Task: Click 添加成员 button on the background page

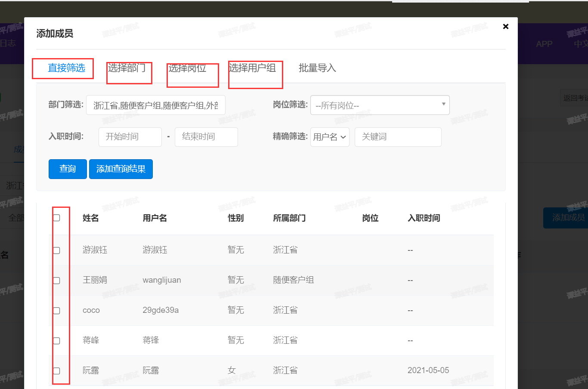Action: point(566,218)
